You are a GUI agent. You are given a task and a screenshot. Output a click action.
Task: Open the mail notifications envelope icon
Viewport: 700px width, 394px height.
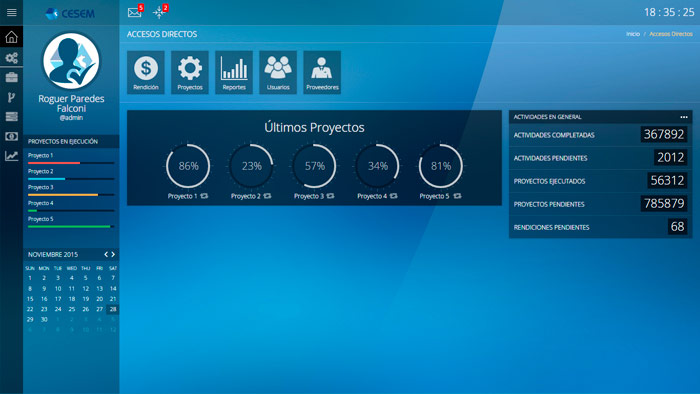134,12
